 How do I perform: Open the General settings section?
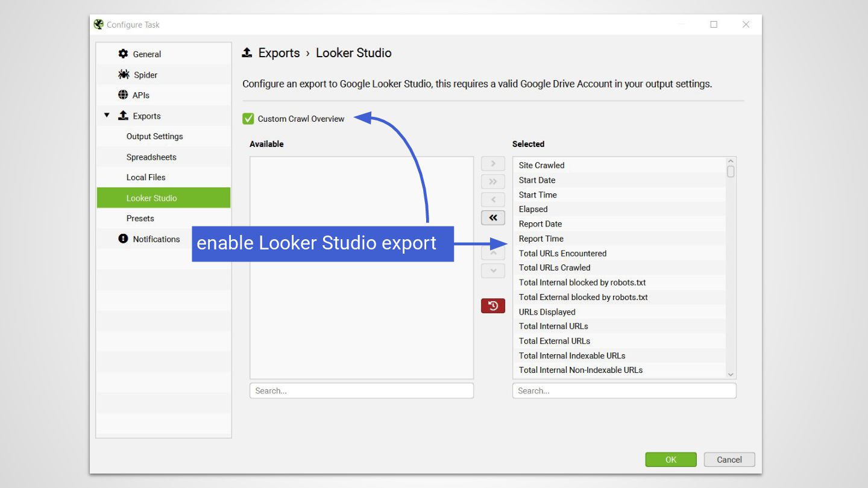[x=164, y=54]
